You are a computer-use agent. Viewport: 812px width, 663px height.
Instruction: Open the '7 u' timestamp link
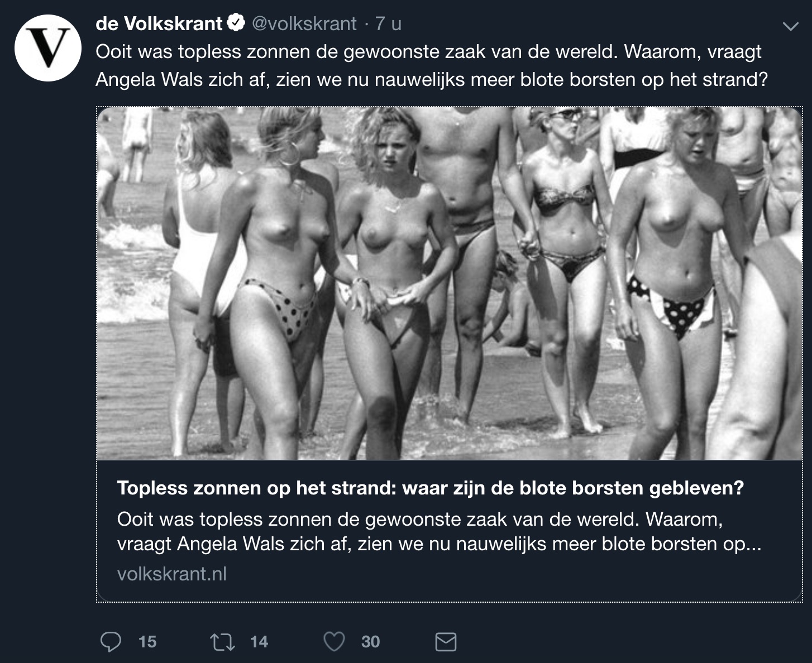click(x=388, y=23)
